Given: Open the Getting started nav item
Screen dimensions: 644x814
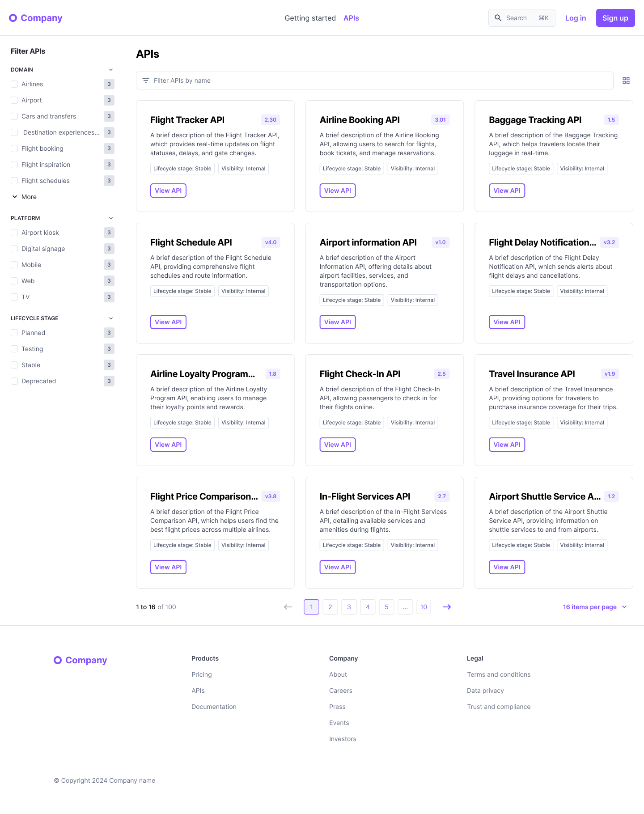Looking at the screenshot, I should tap(310, 18).
